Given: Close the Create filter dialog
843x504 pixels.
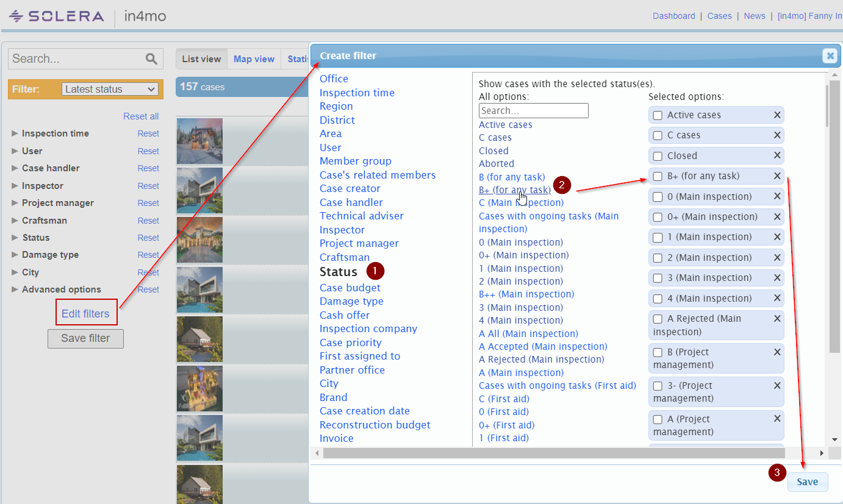Looking at the screenshot, I should [830, 56].
